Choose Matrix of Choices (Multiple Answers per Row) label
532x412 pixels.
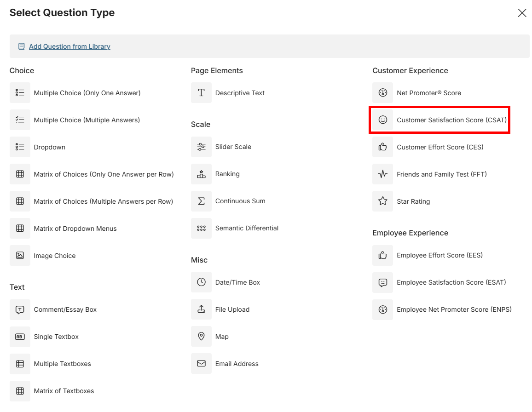(x=104, y=201)
